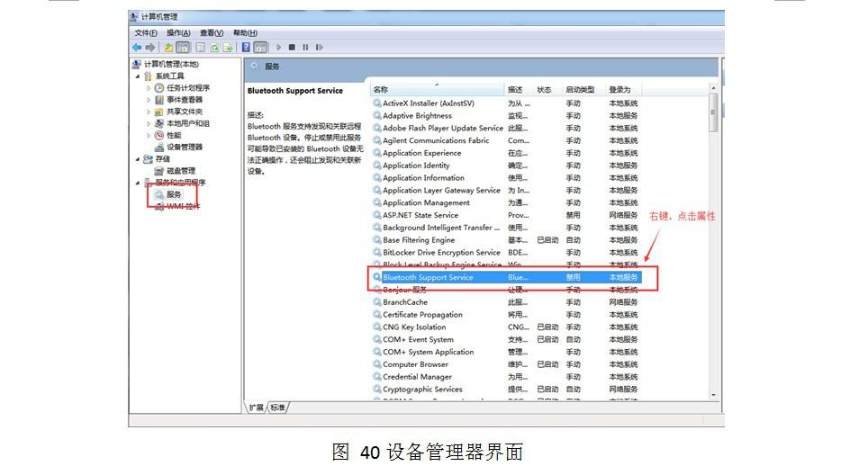Click the services list scrollbar down arrow
The height and width of the screenshot is (475, 868).
(714, 395)
